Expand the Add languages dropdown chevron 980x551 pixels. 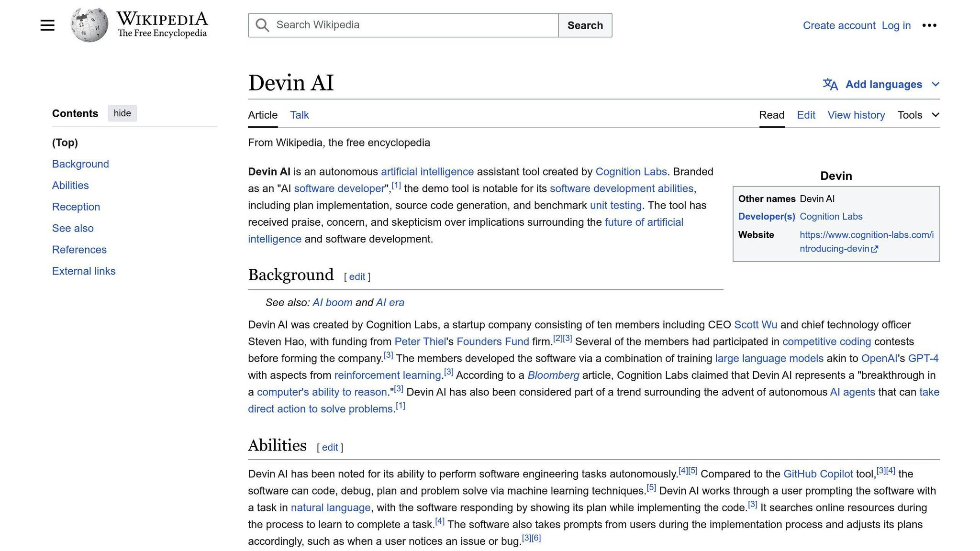935,85
